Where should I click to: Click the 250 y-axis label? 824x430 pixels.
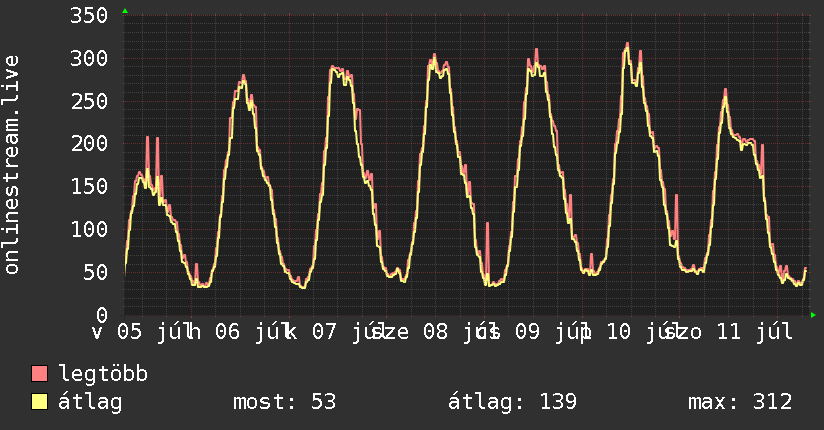(89, 101)
